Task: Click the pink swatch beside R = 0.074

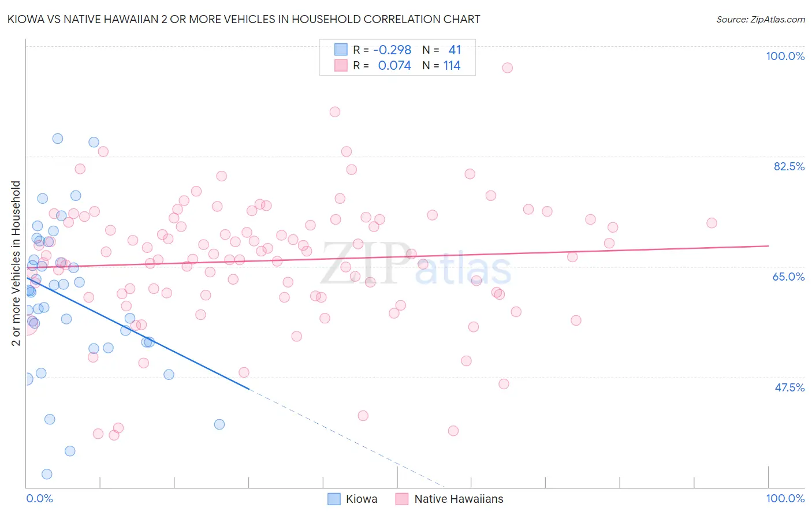Action: pos(341,65)
